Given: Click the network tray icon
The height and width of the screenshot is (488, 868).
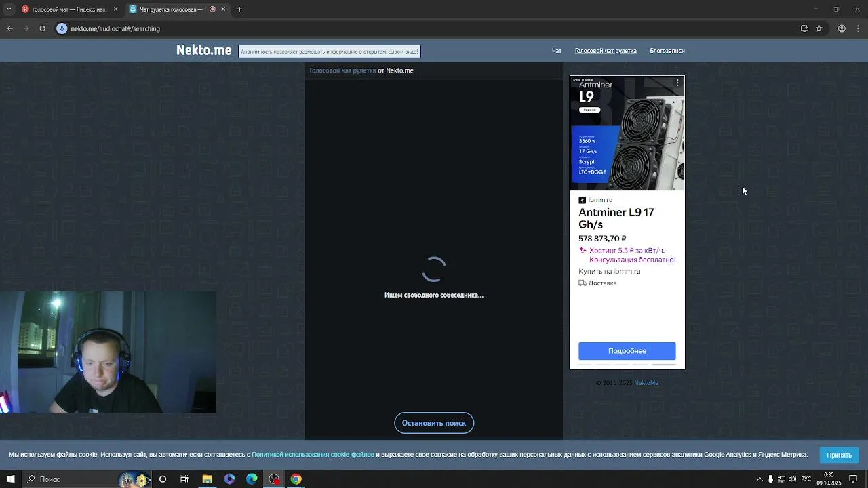Looking at the screenshot, I should tap(781, 479).
